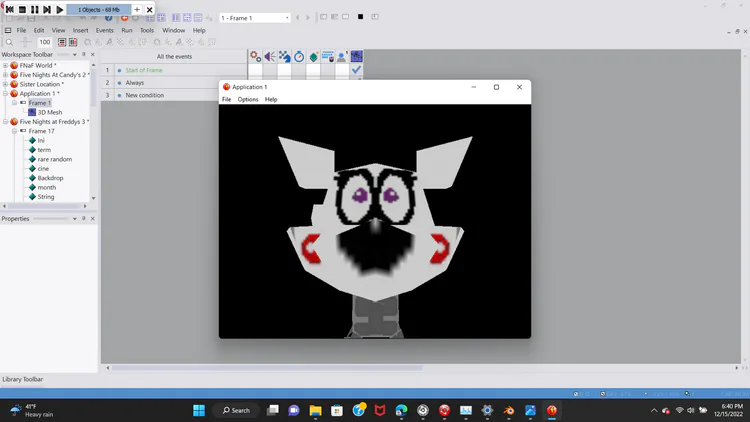
Task: Open the Tools menu
Action: [147, 30]
